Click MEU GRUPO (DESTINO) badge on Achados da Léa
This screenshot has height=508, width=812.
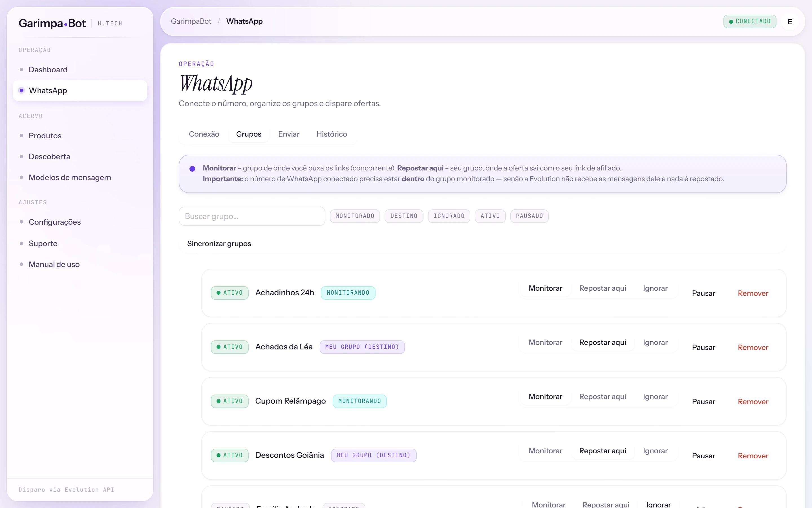pos(362,347)
